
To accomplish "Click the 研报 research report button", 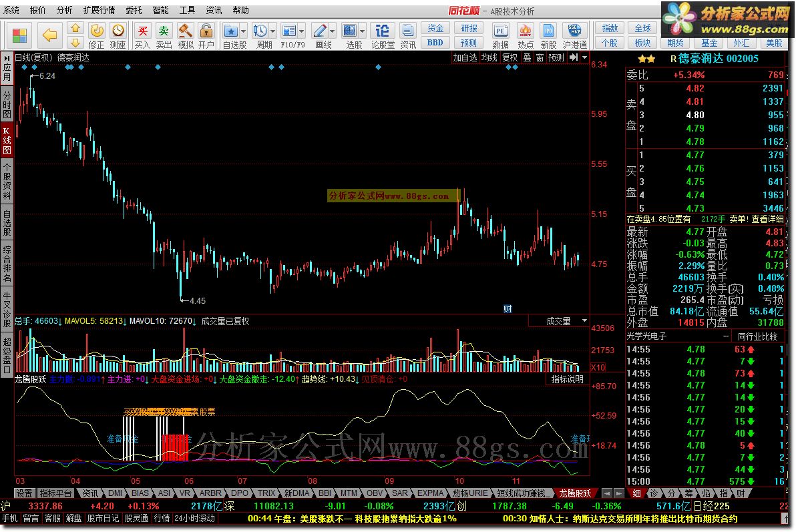I will [x=469, y=29].
